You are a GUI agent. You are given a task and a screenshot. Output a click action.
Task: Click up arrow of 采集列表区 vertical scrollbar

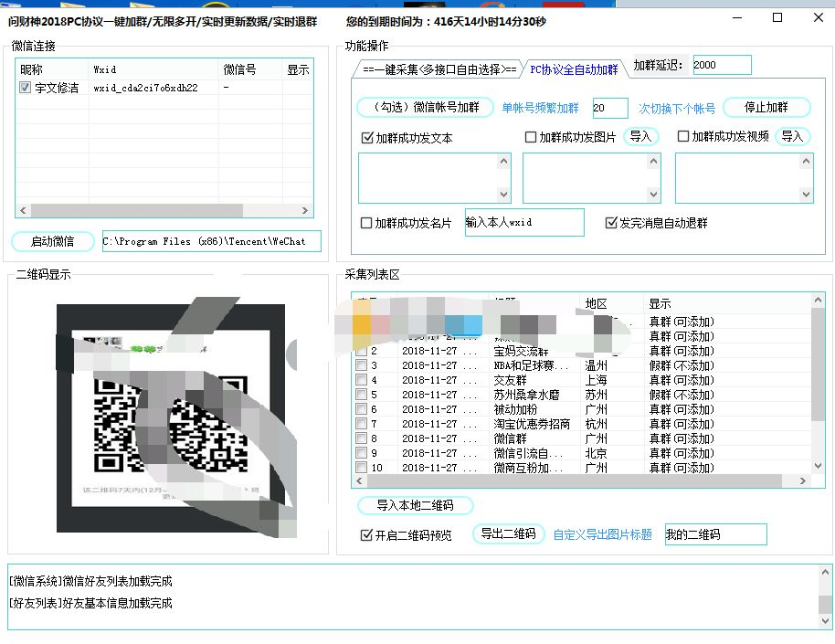(x=818, y=301)
